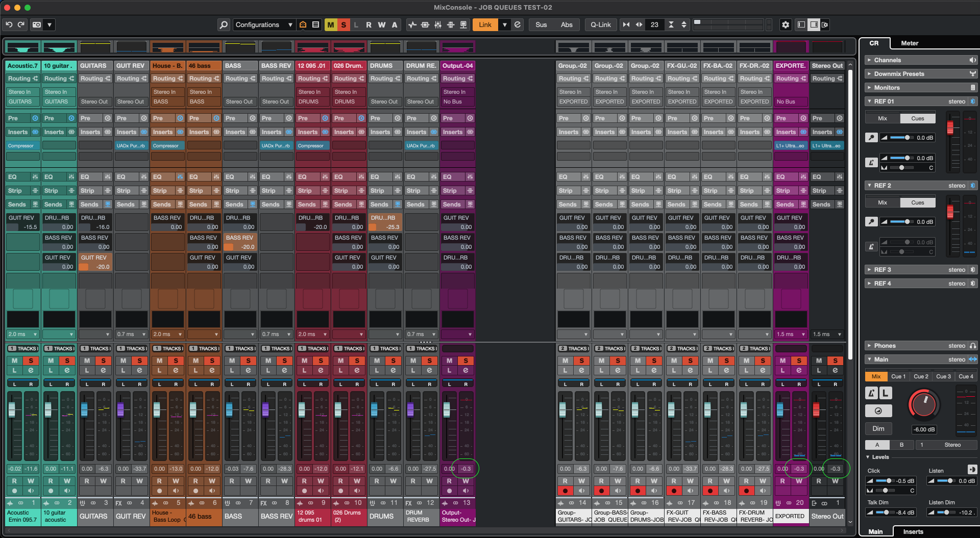This screenshot has height=538, width=980.
Task: Open the MixConsole settings gear
Action: [786, 24]
